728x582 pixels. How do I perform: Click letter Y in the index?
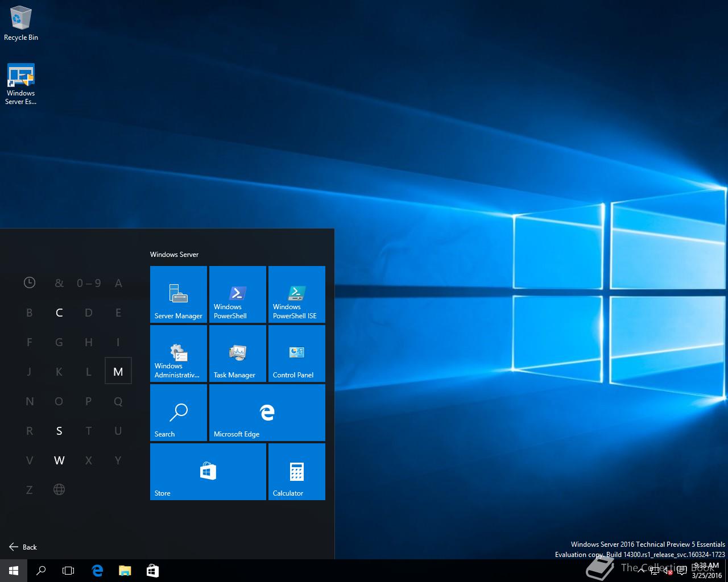pyautogui.click(x=118, y=460)
